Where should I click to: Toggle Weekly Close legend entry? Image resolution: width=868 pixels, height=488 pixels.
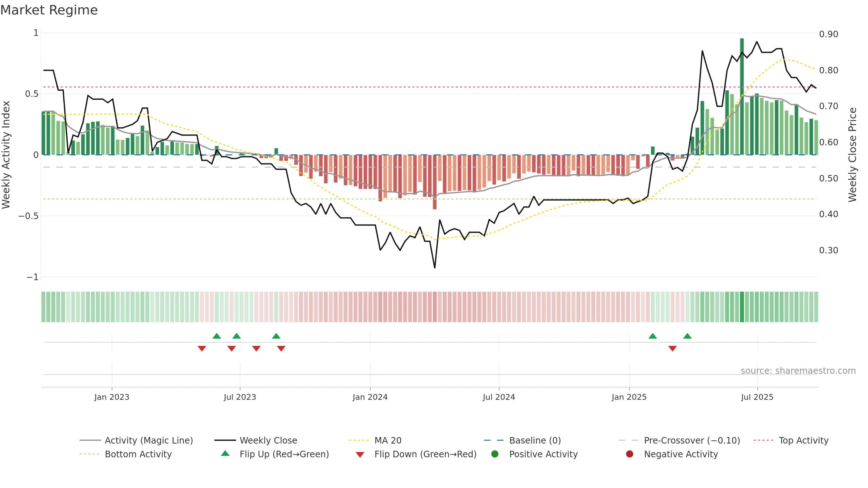click(x=256, y=440)
